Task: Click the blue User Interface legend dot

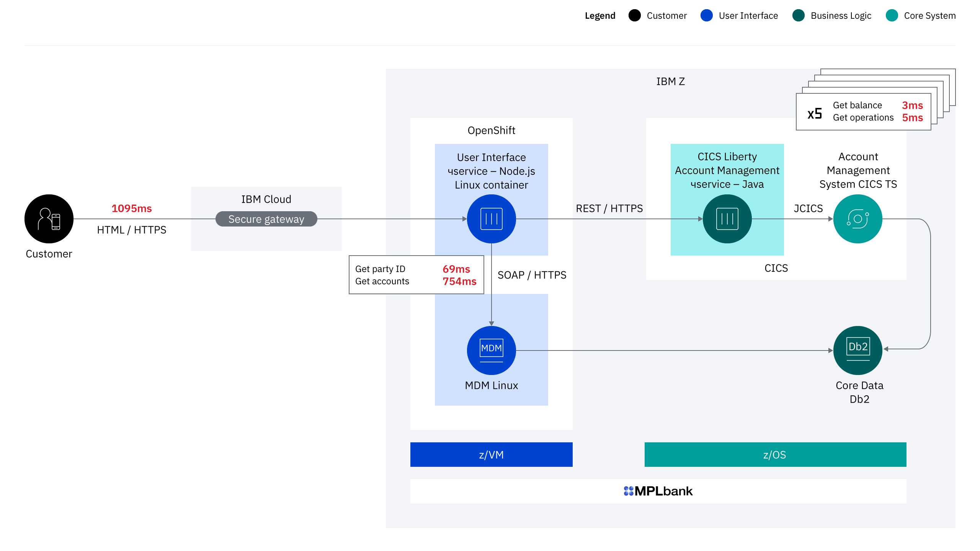Action: 706,16
